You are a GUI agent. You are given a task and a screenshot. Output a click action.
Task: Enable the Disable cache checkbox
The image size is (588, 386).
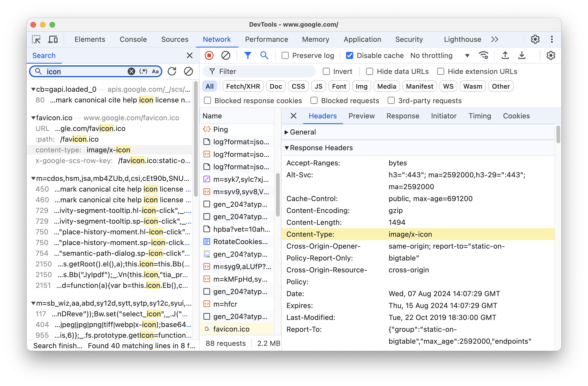[349, 55]
